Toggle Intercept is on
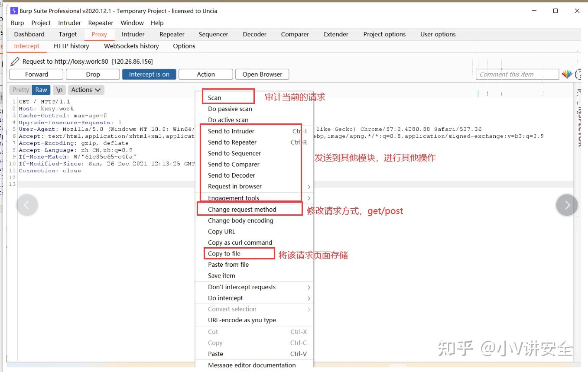 point(149,74)
